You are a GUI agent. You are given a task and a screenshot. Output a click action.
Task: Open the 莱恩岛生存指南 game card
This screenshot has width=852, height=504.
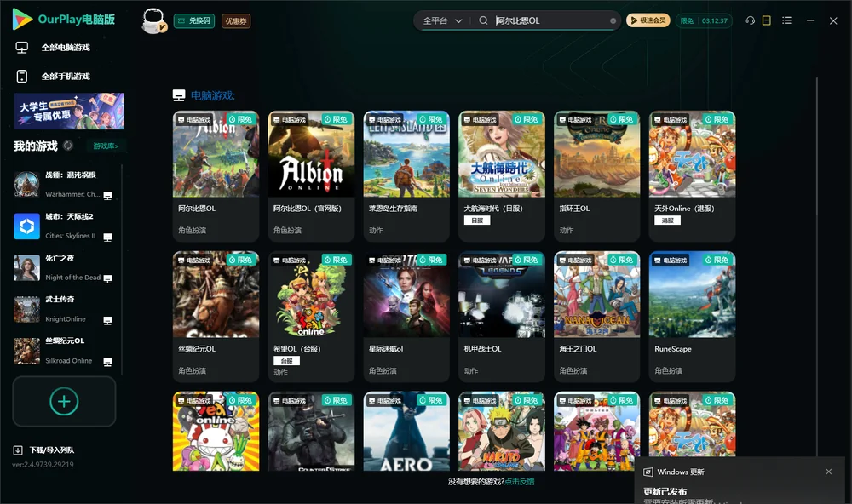click(406, 176)
